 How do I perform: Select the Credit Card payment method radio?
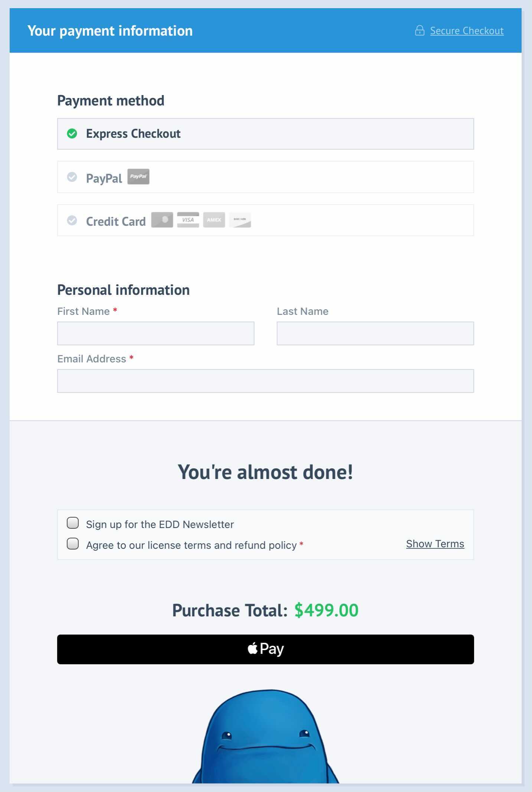72,221
